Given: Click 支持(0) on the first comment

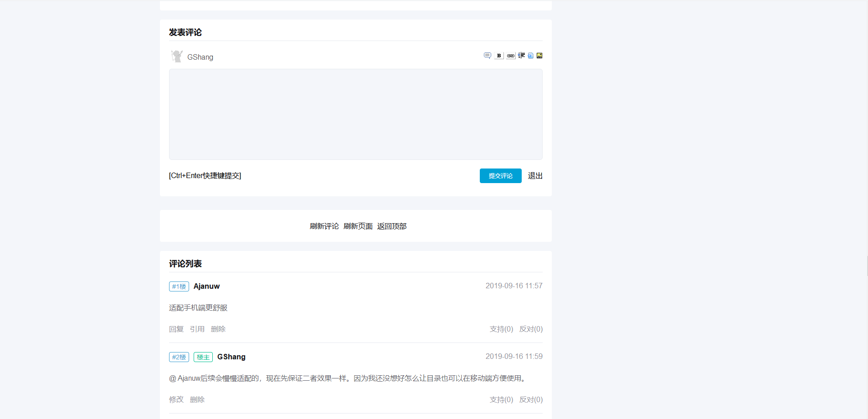Looking at the screenshot, I should coord(501,329).
